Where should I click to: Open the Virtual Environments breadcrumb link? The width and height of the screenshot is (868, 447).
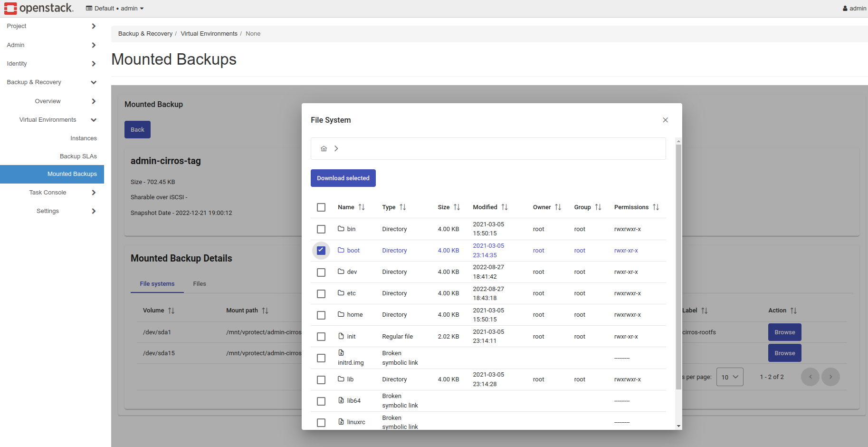coord(209,34)
